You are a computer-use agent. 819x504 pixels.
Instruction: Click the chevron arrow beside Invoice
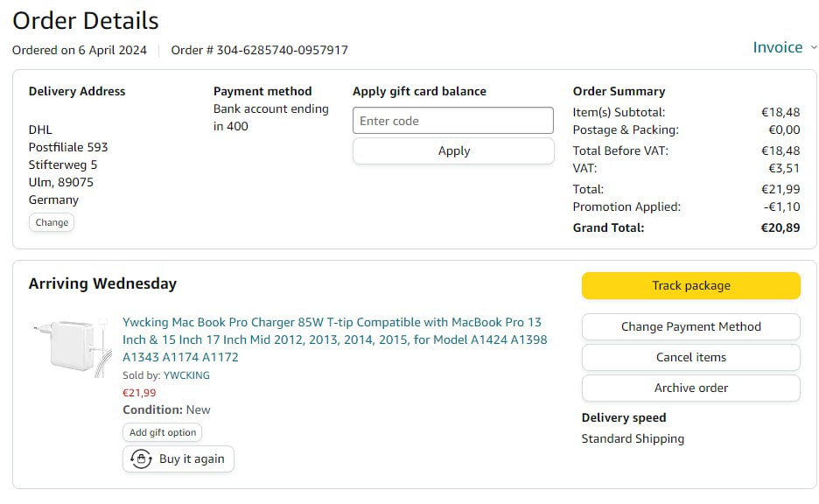pos(814,47)
